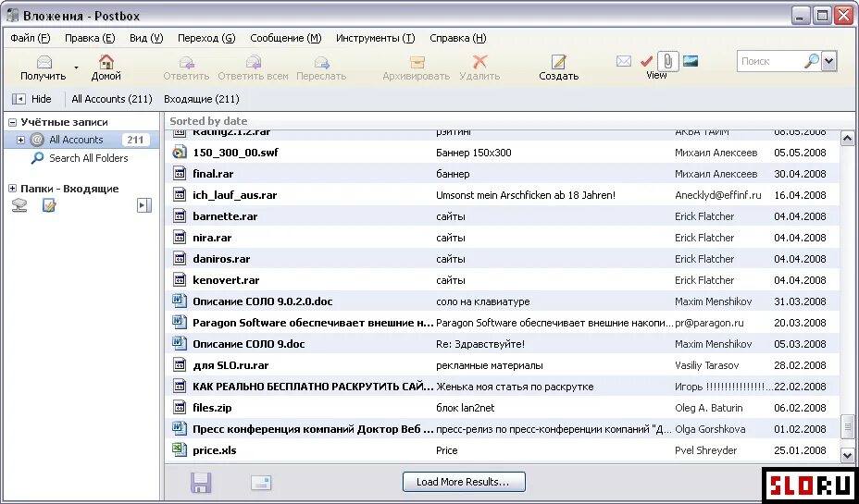859x504 pixels.
Task: Open the Получить dropdown arrow
Action: 76,68
